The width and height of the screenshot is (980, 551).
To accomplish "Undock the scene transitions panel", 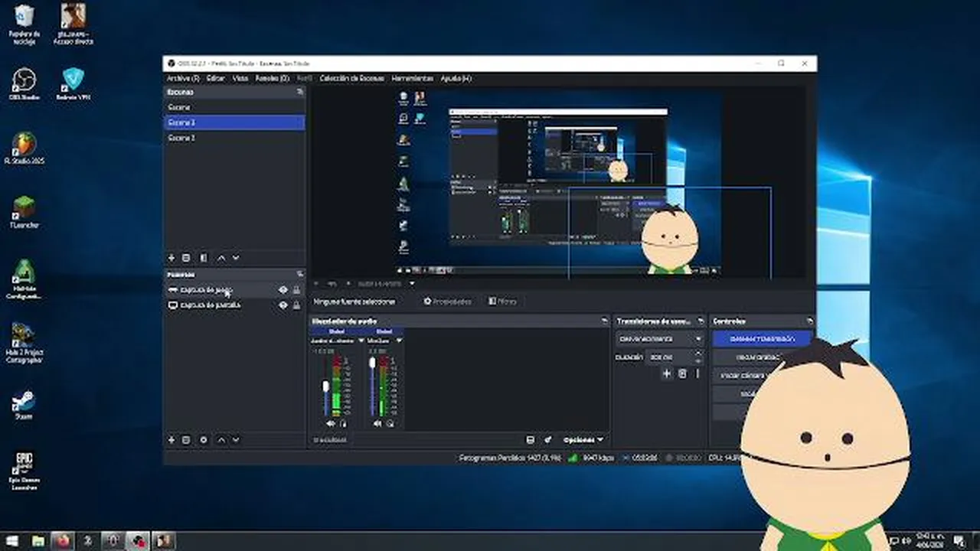I will tap(701, 321).
